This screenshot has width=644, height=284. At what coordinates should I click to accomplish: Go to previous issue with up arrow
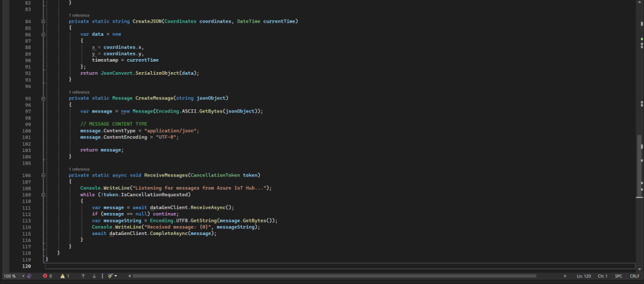[82, 276]
